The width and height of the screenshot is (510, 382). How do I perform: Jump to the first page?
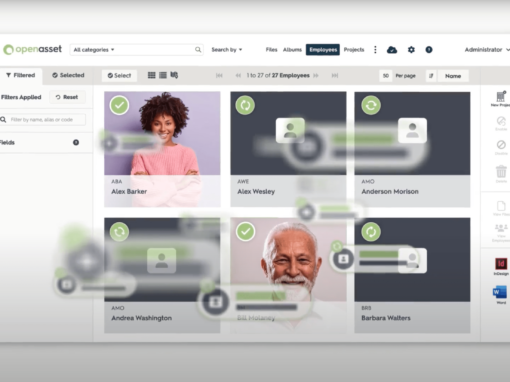pos(219,76)
